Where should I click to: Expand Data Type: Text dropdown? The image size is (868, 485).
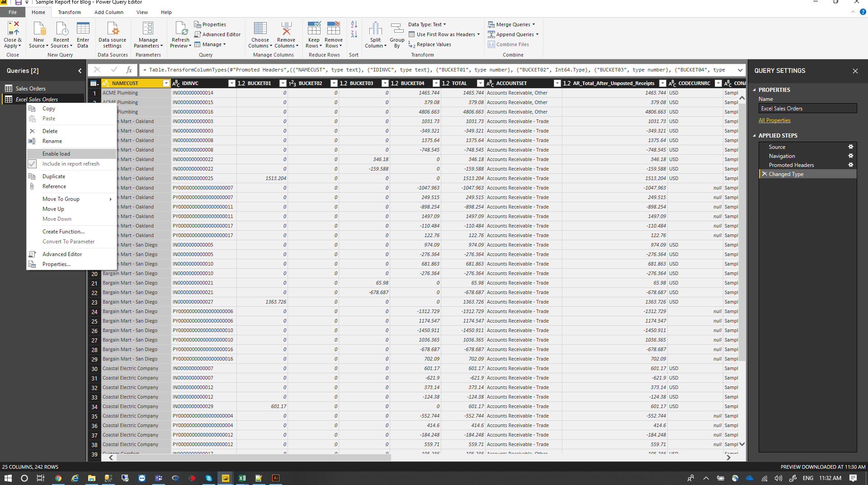click(427, 24)
